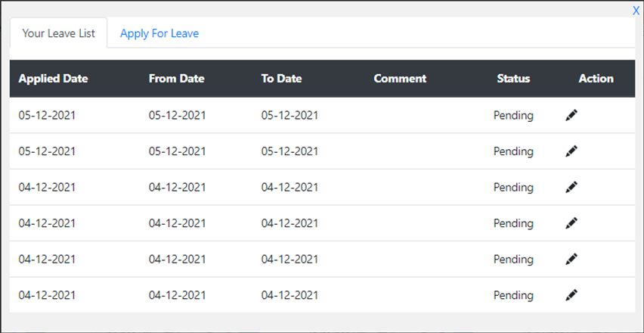This screenshot has width=644, height=333.
Task: Edit the last leave entry in the list
Action: tap(571, 295)
